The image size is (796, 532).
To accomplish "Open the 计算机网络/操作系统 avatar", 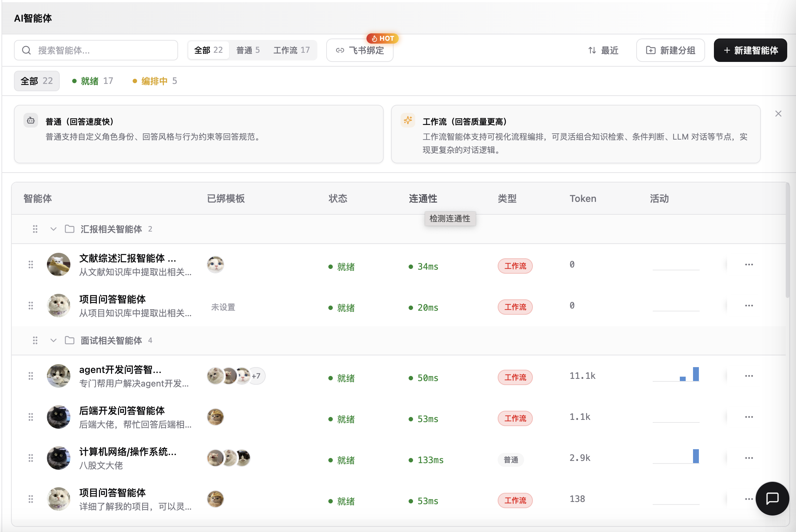I will [x=59, y=458].
